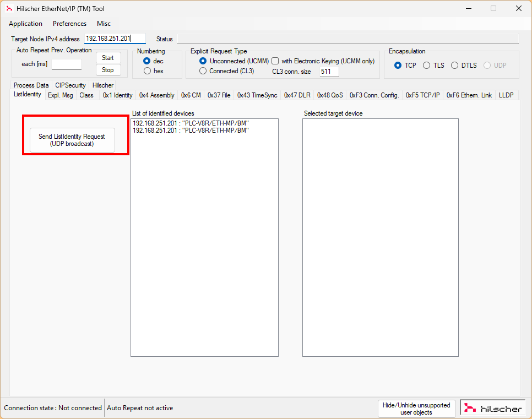Click inside the Selected target device box
Screen dimensions: 532x419
pyautogui.click(x=381, y=237)
